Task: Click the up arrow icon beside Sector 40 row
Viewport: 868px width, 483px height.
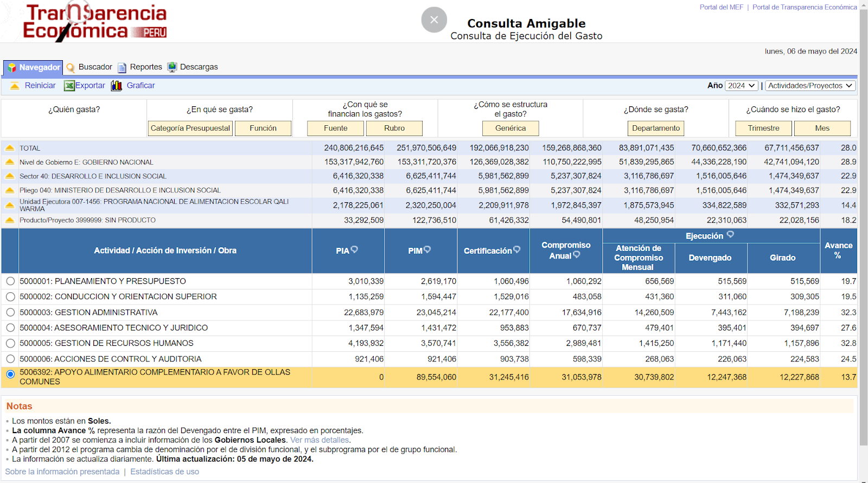Action: coord(9,176)
